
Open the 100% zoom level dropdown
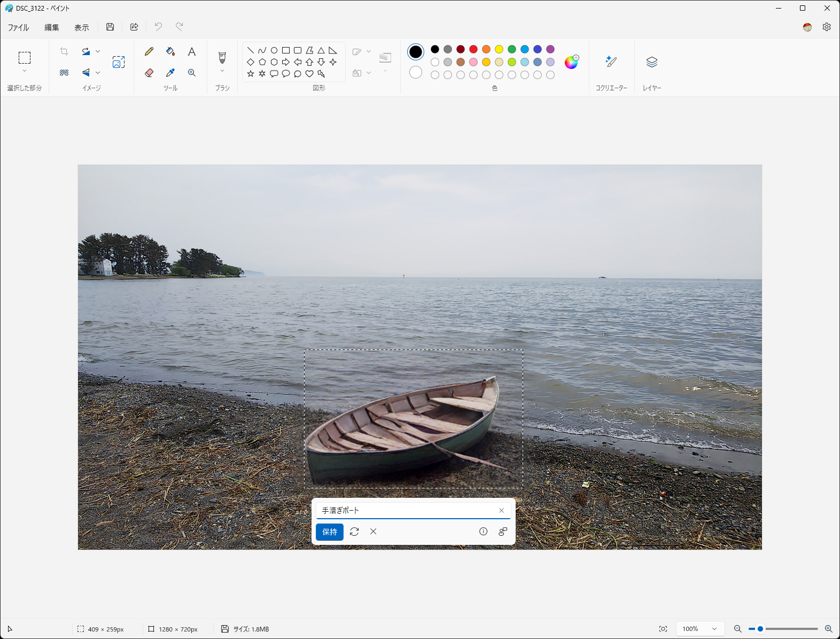coord(700,629)
